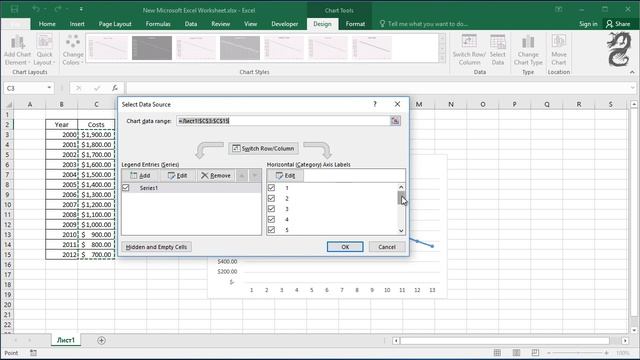Click the Insert Function fx icon

click(115, 88)
